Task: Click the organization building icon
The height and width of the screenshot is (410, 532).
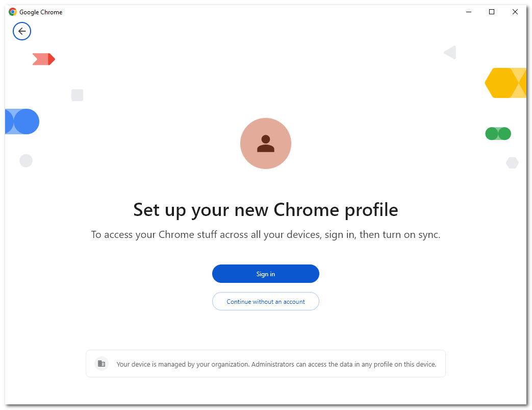Action: [102, 364]
